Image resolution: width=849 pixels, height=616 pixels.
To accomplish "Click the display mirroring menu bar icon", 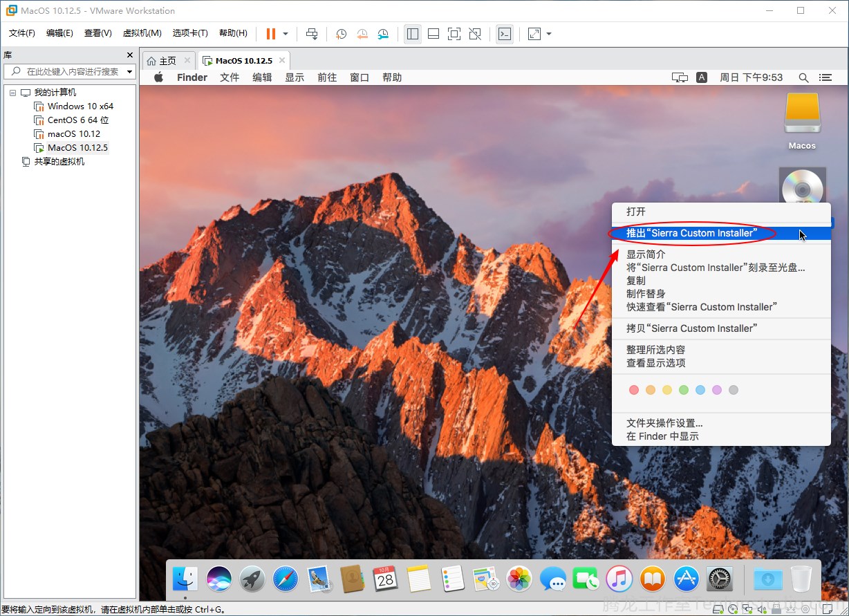I will [680, 77].
